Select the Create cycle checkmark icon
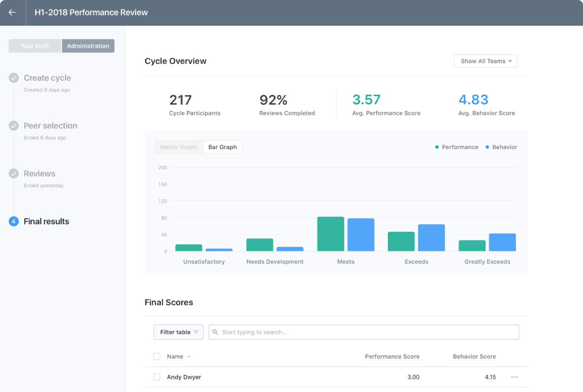Image resolution: width=583 pixels, height=392 pixels. 13,78
